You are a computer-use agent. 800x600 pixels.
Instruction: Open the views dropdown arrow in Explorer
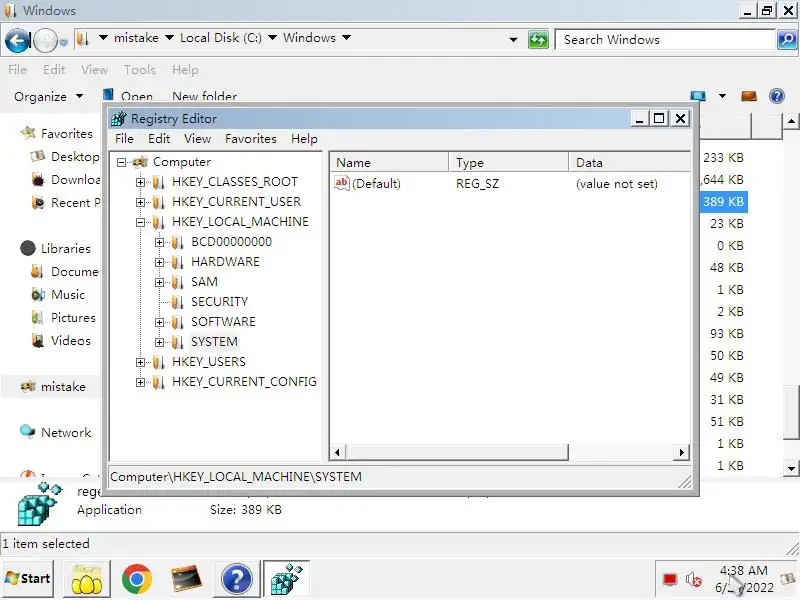[x=722, y=96]
